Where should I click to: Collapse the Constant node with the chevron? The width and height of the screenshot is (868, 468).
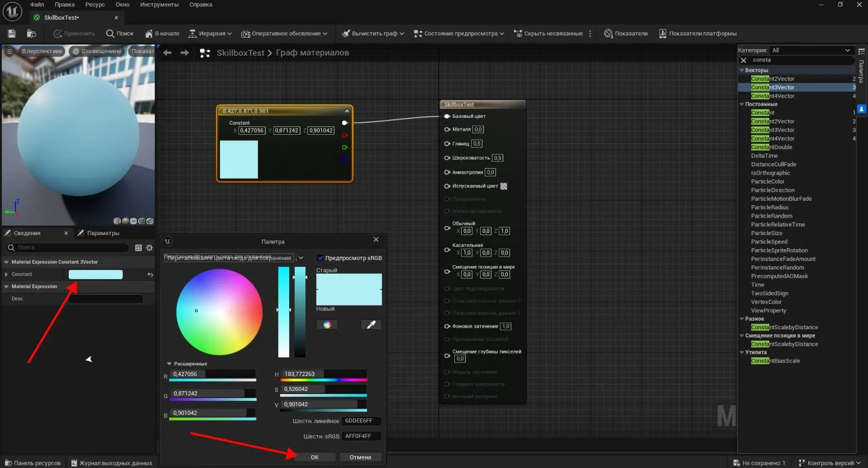(x=347, y=111)
